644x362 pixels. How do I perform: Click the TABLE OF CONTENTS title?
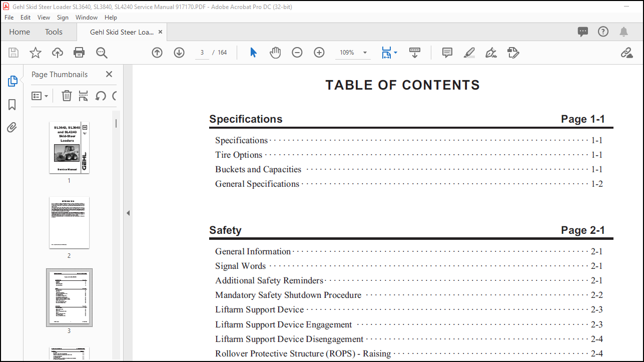[x=403, y=85]
